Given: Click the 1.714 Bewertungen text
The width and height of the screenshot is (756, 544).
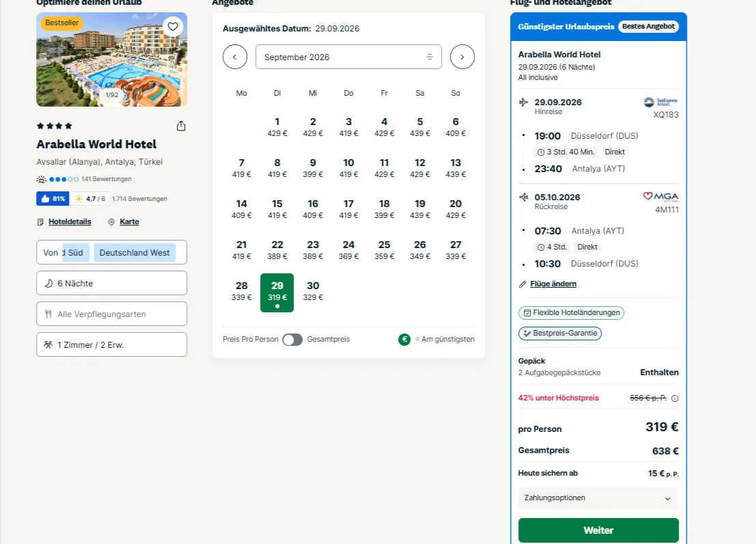Looking at the screenshot, I should point(140,199).
